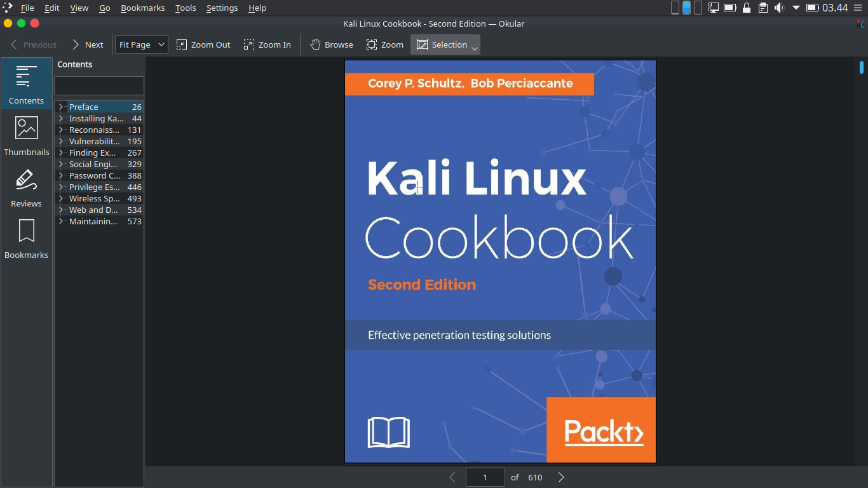Click the Zoom Out toolbar button
868x488 pixels.
pos(203,44)
